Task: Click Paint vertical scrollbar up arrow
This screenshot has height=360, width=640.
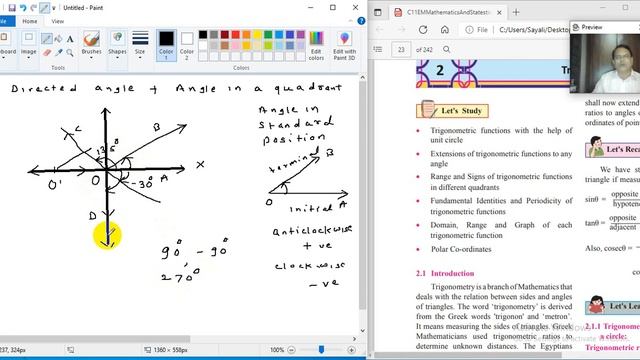Action: (x=362, y=77)
